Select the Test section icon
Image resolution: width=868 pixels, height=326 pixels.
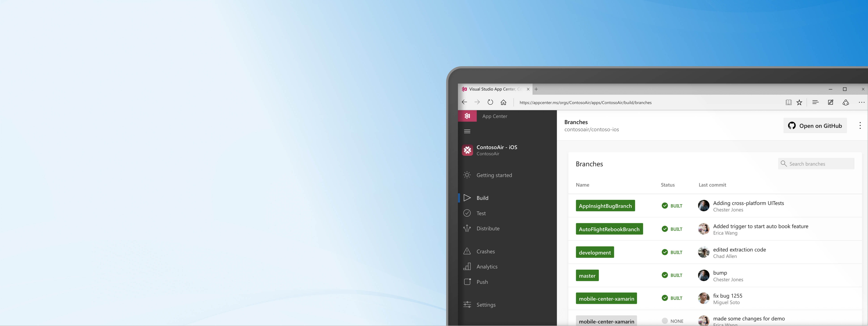click(467, 213)
